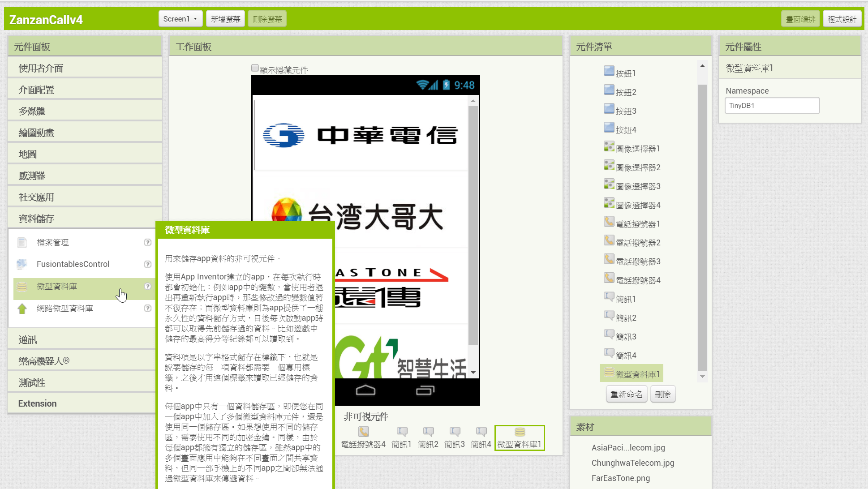Screen dimensions: 868x489
Task: Expand the 社交應用 palette section
Action: 85,197
